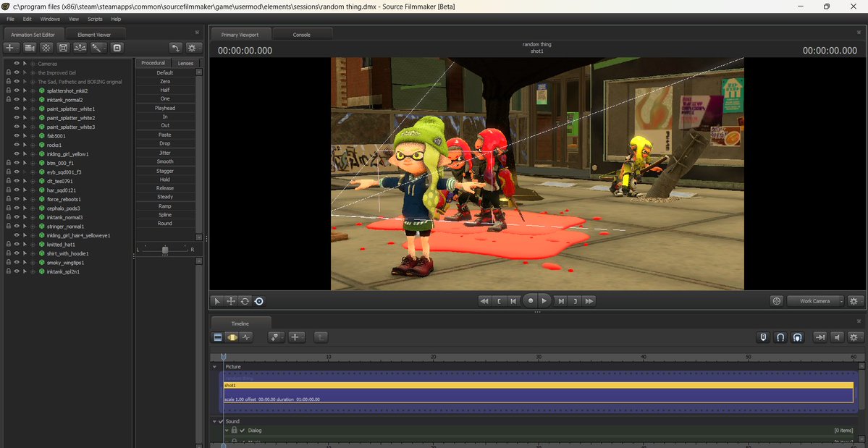Click the nested square icon in Animation Set Editor toolbar
Screen dimensions: 868x448
[x=117, y=48]
